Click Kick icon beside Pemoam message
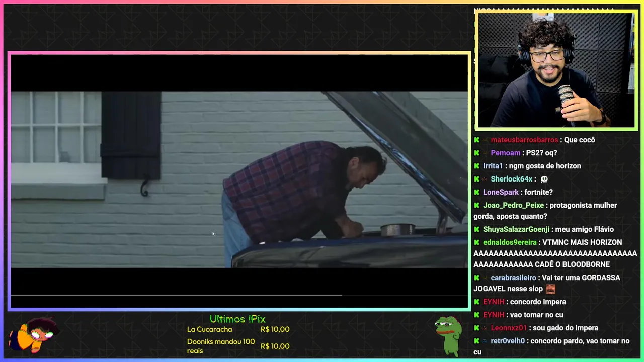Viewport: 644px width, 362px height. (x=476, y=153)
